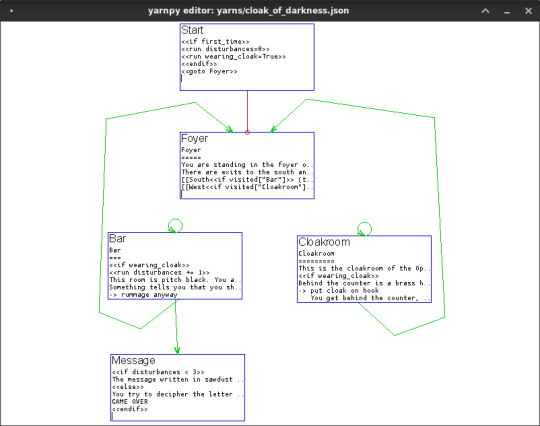Click the red link marker atop Foyer

pyautogui.click(x=247, y=132)
